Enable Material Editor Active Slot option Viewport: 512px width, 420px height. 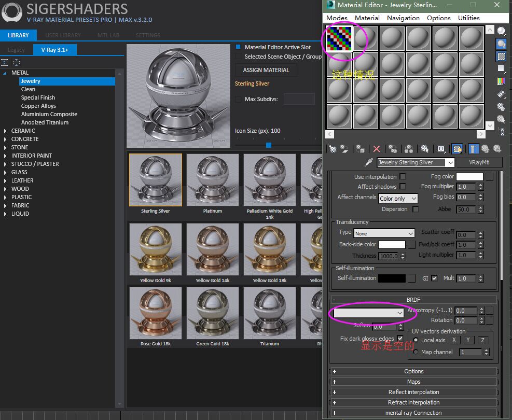(x=239, y=47)
